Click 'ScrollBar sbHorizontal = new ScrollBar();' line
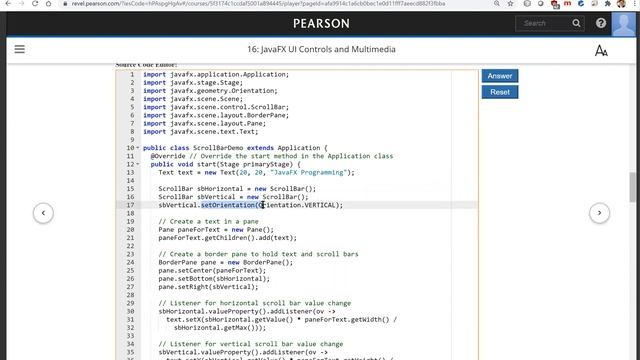 click(x=237, y=189)
